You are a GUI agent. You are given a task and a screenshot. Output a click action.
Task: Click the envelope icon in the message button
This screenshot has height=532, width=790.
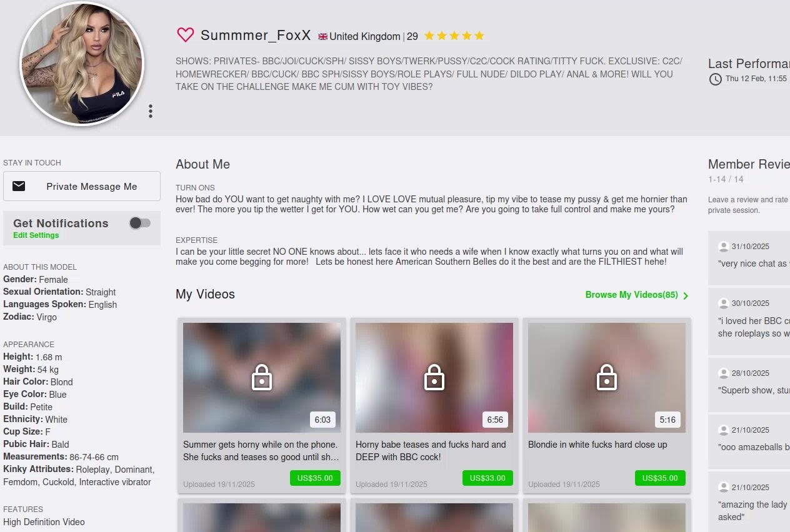19,186
